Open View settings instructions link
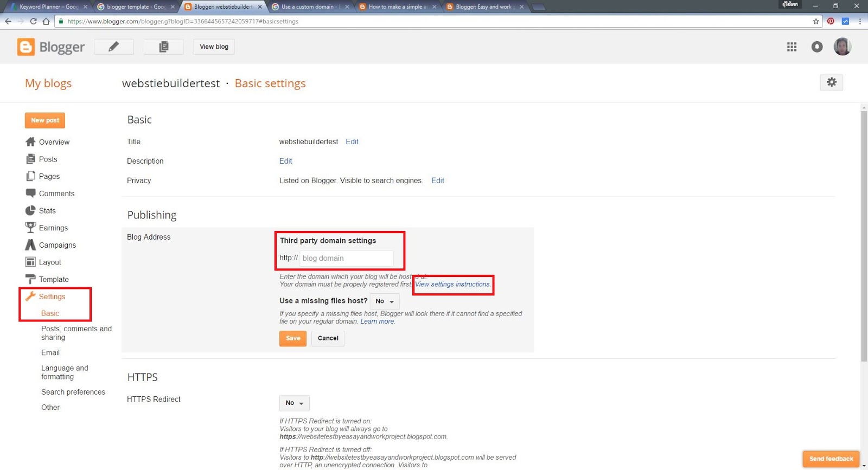 [x=452, y=284]
